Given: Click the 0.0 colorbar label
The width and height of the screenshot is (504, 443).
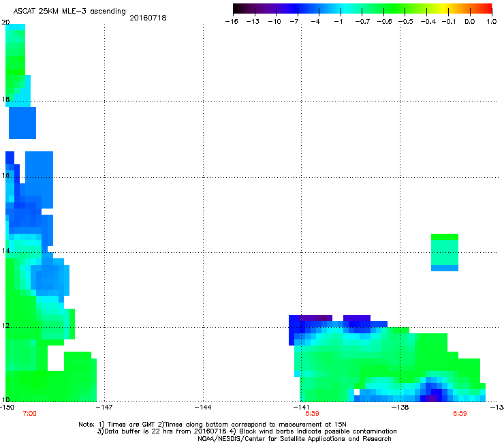Looking at the screenshot, I should click(x=470, y=22).
